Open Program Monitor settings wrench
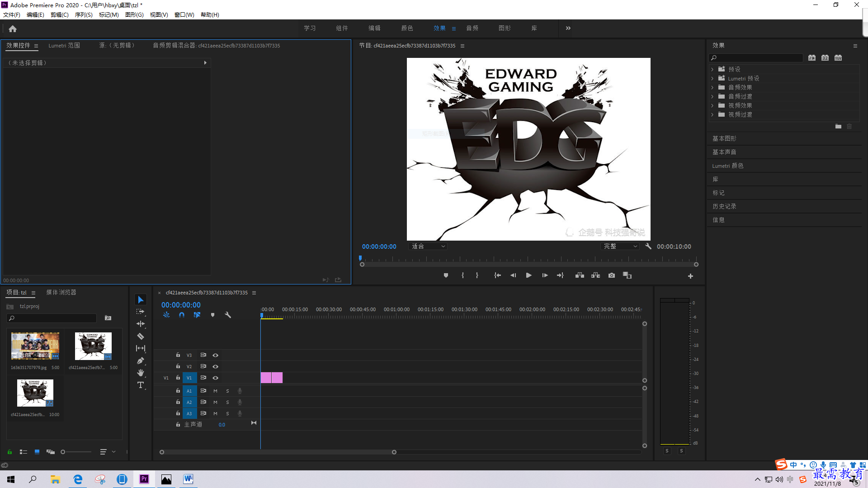The height and width of the screenshot is (488, 868). (648, 246)
